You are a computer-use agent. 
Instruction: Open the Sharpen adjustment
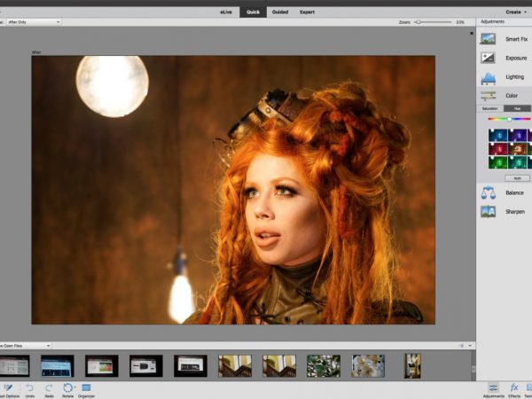(x=505, y=212)
